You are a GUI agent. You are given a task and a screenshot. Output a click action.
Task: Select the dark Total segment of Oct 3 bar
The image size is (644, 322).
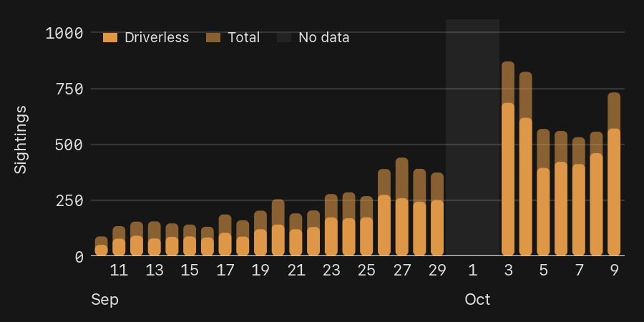click(x=508, y=82)
